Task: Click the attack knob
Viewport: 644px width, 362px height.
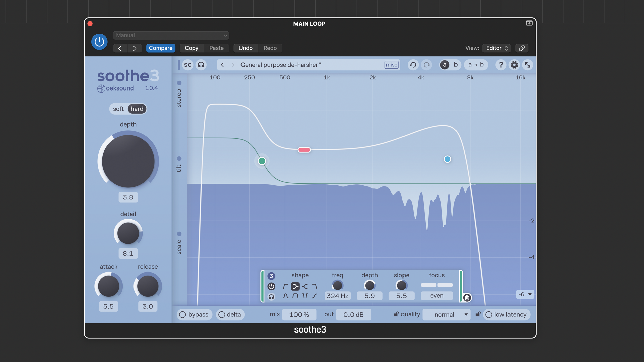Action: [x=108, y=286]
